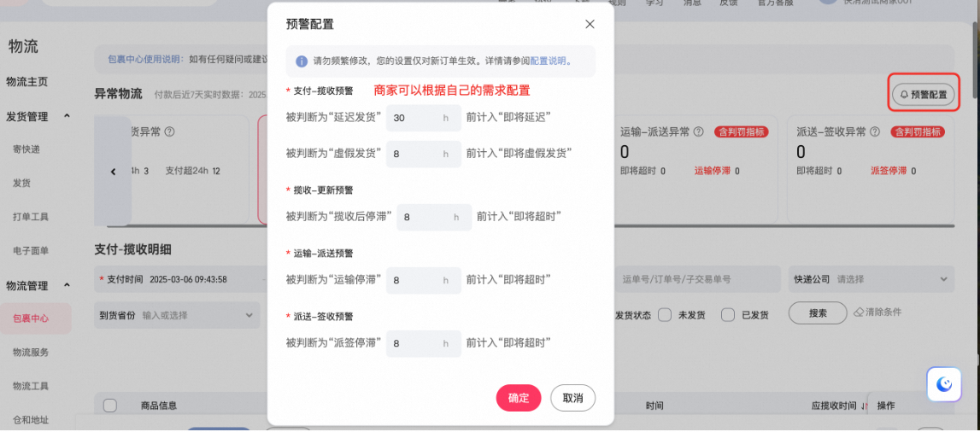The height and width of the screenshot is (432, 980).
Task: Open 仓和地址 in the sidebar
Action: [x=31, y=419]
